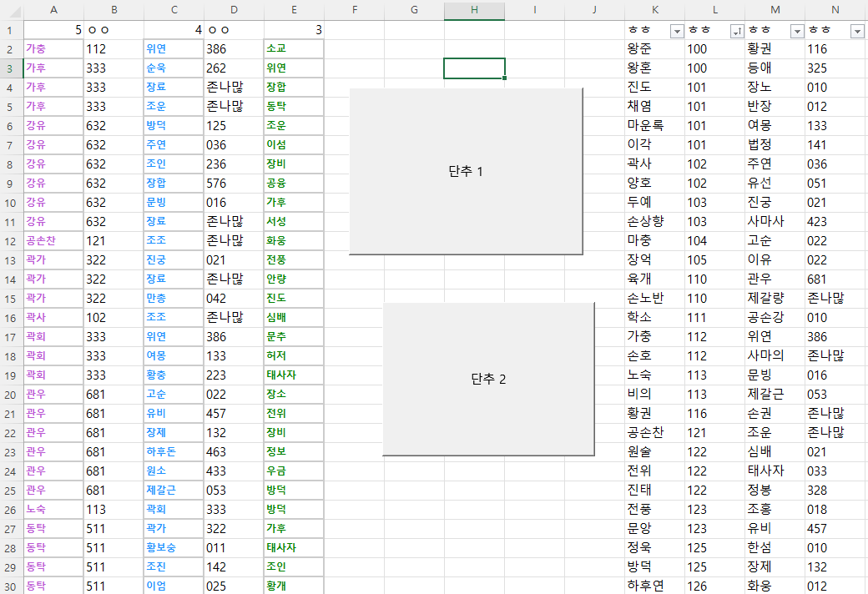
Task: Select the row 15 header
Action: 12,298
